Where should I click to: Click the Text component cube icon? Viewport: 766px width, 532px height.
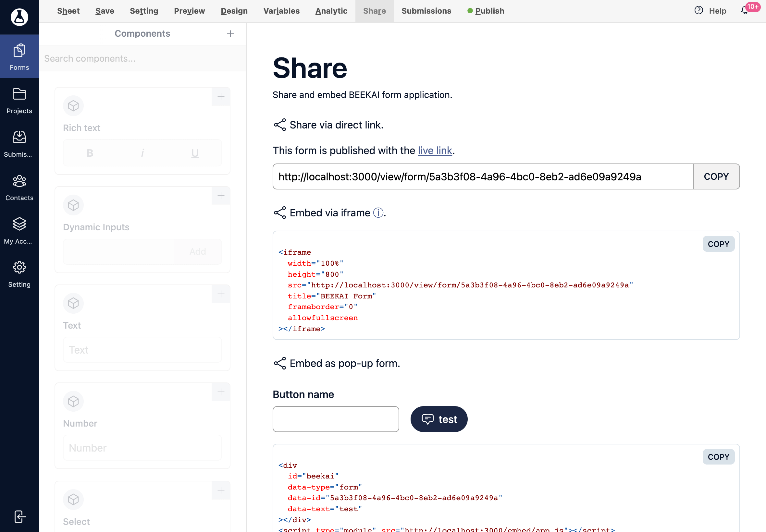coord(73,303)
